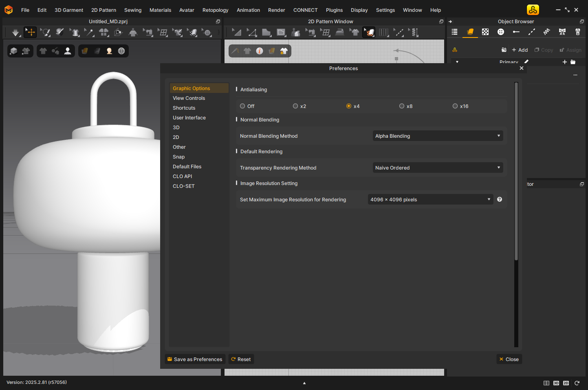Viewport: 588px width, 390px height.
Task: Open the maximum image resolution dropdown
Action: tap(430, 200)
